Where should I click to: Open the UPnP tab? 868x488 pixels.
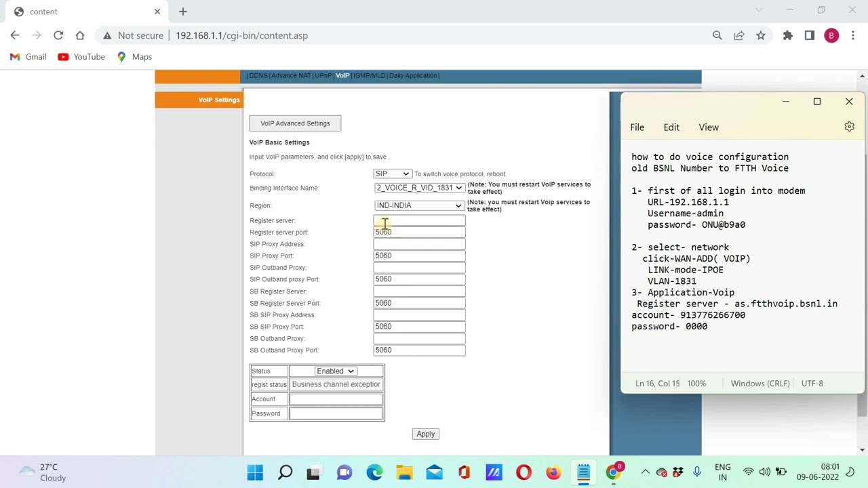pos(323,75)
